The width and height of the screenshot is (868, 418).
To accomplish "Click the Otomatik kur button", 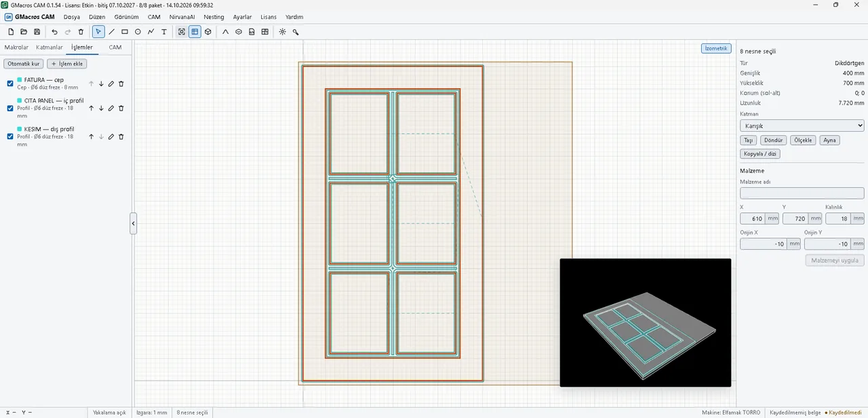I will [24, 64].
